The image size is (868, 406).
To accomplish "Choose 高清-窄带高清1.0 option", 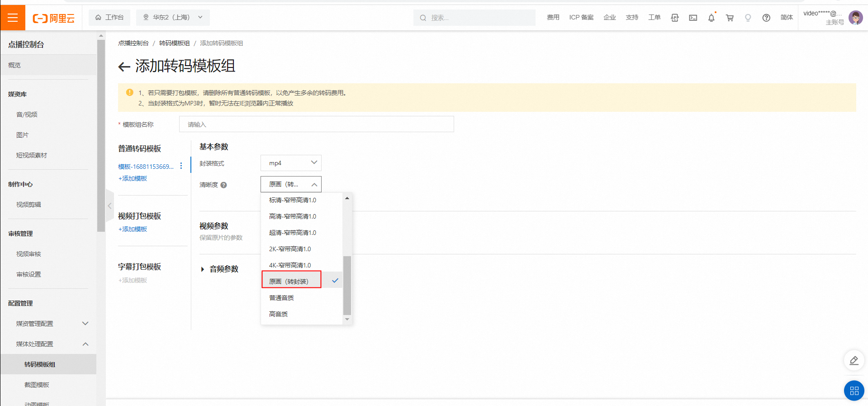I will [302, 216].
